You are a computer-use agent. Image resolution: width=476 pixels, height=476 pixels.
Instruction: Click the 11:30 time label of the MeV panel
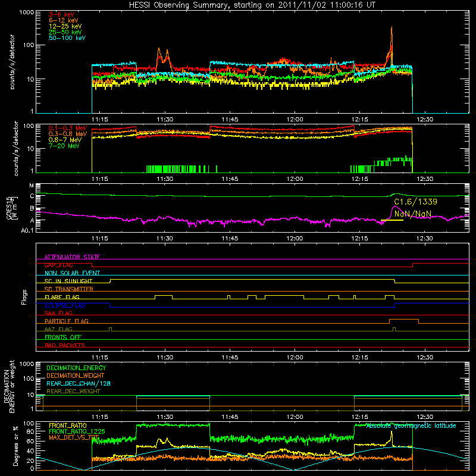[165, 179]
